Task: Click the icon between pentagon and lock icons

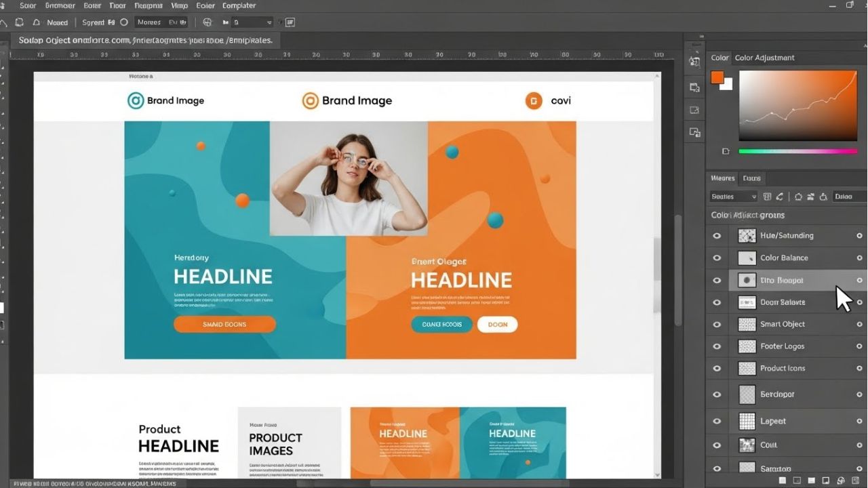Action: pos(810,197)
